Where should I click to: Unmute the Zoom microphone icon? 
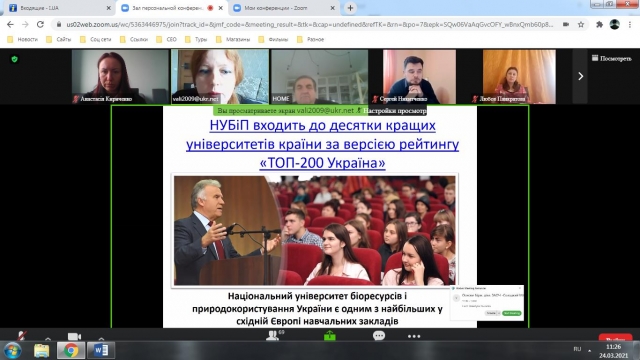(22, 336)
